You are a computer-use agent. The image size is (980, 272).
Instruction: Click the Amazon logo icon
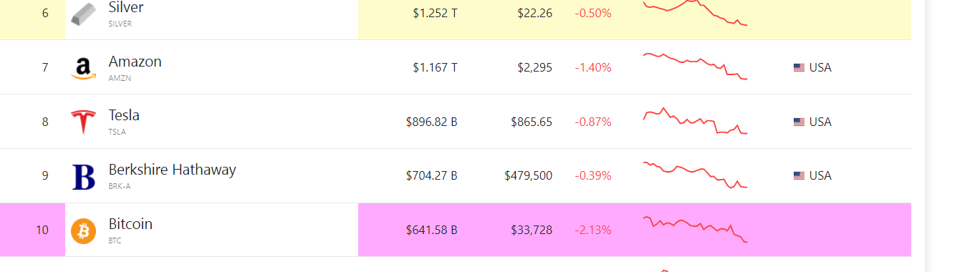pos(83,68)
